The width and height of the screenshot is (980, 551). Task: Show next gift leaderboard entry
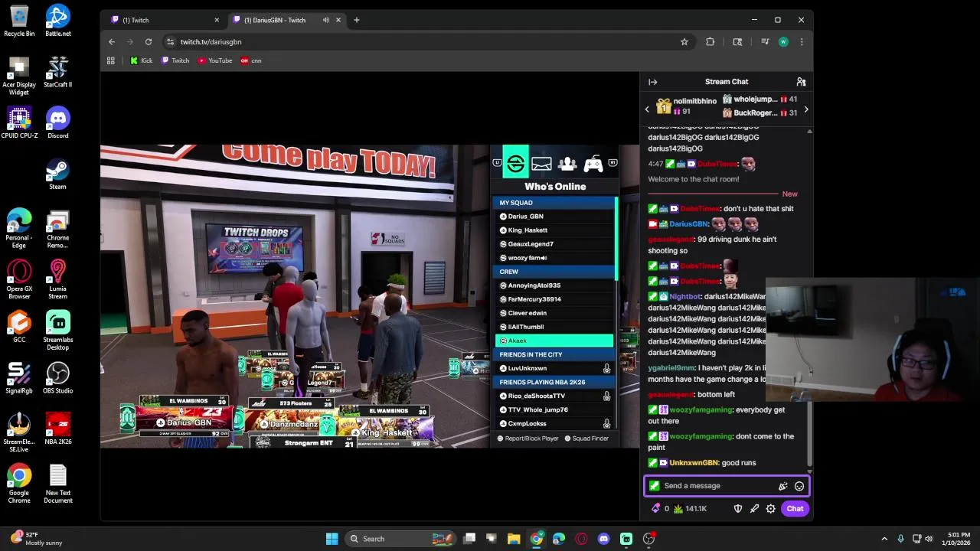pos(805,109)
